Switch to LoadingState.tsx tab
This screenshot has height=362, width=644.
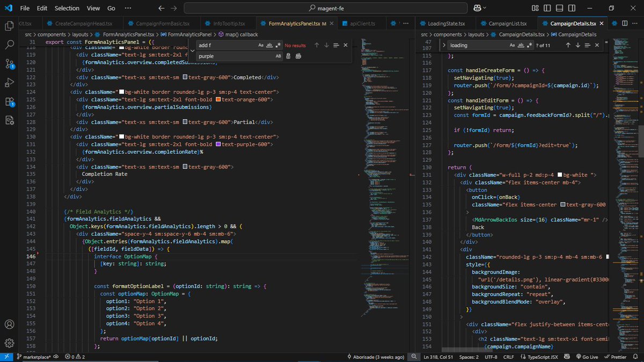(447, 24)
